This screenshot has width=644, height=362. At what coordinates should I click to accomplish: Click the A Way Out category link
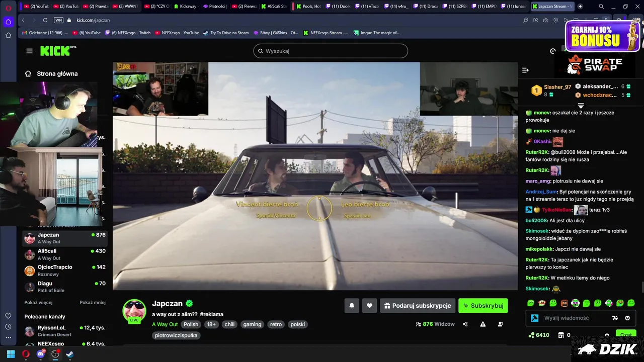pos(165,324)
